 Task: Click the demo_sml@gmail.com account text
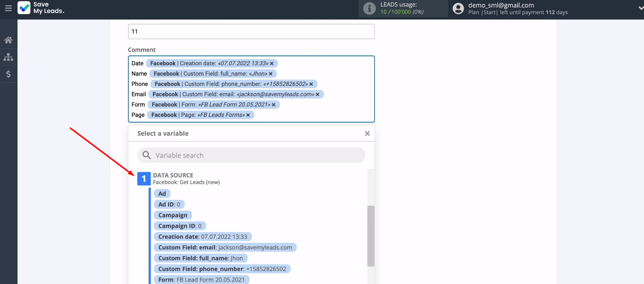[x=501, y=5]
